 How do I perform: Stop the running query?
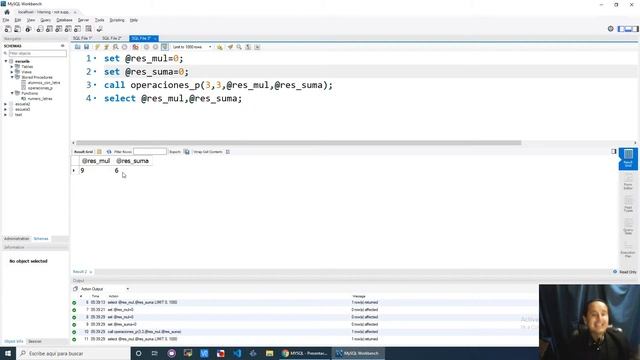[124, 47]
